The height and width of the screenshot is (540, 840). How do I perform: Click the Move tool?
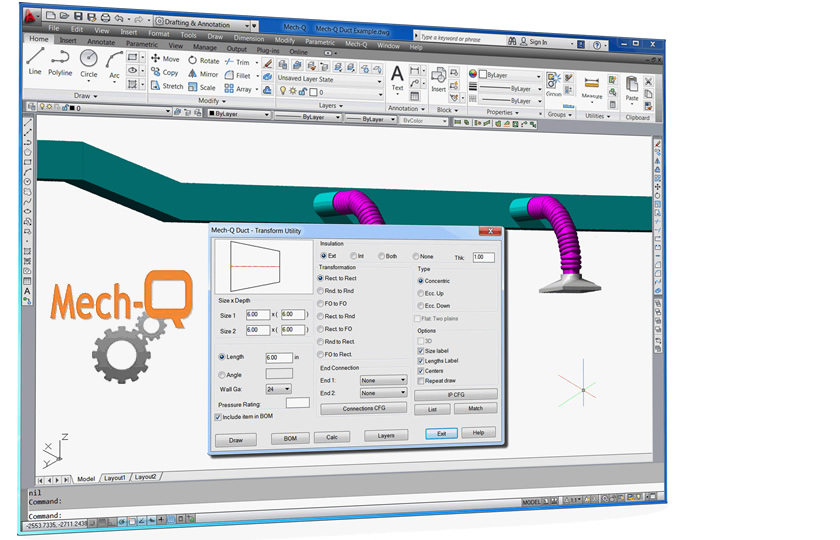click(x=165, y=58)
